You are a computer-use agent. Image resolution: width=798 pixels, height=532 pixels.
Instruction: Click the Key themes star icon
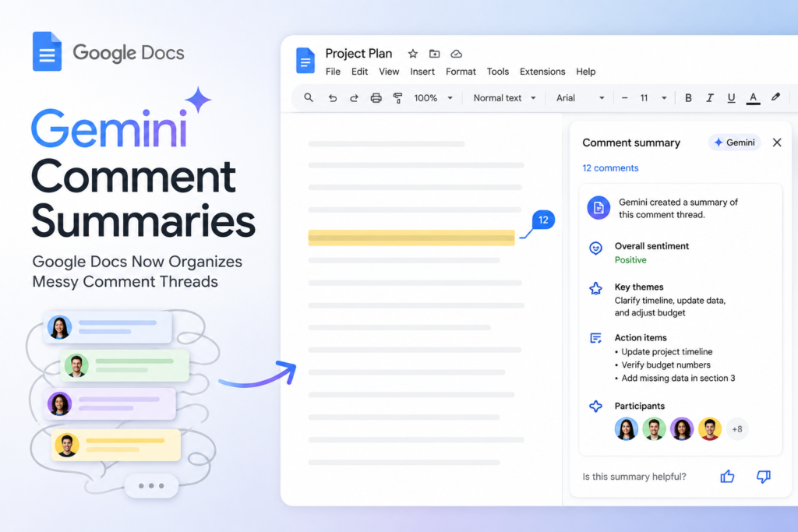click(595, 289)
